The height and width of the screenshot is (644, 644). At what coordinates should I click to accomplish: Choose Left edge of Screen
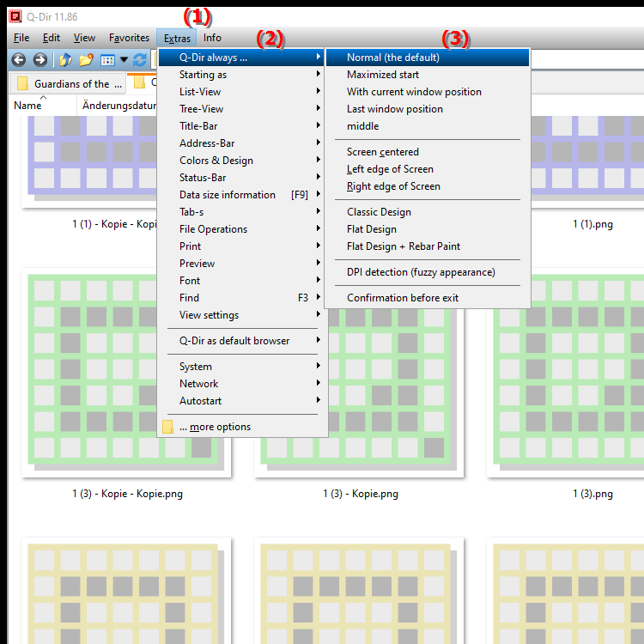428,169
